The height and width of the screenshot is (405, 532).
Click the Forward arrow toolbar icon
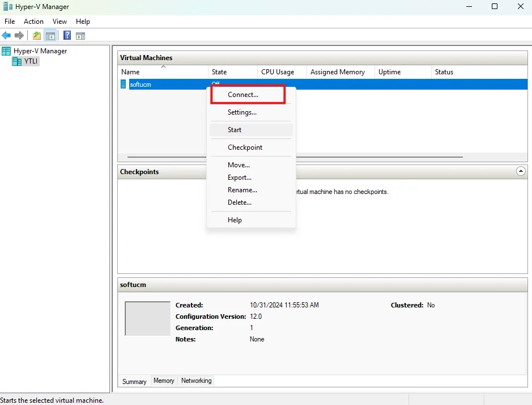pos(19,35)
